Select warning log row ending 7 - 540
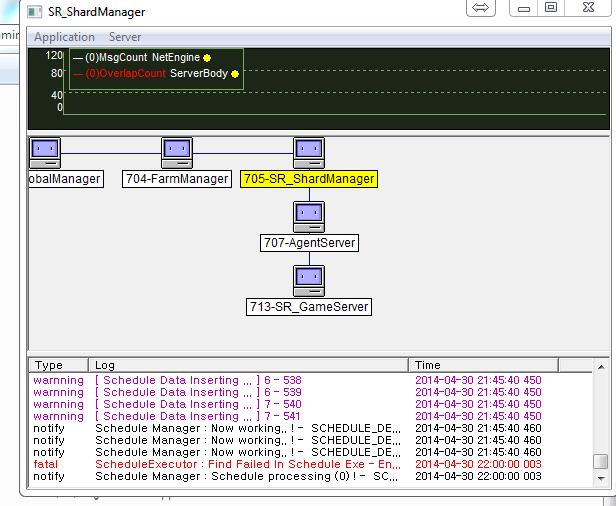616x506 pixels. pos(310,404)
